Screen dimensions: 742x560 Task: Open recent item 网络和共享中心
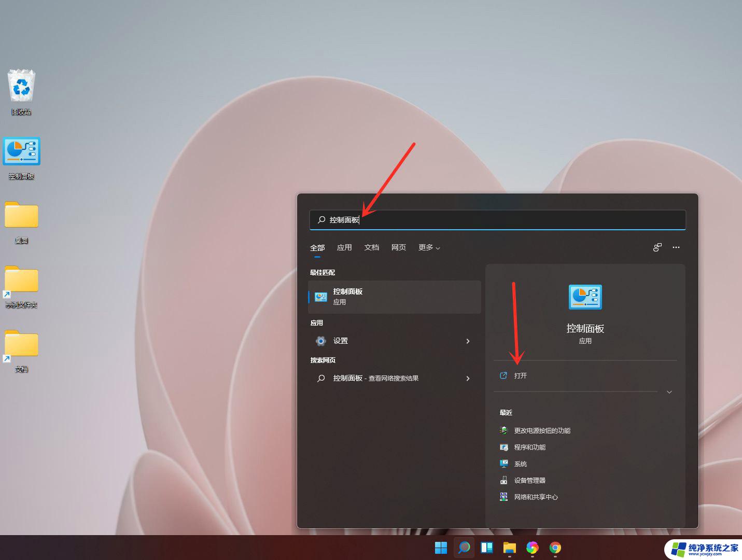(536, 497)
